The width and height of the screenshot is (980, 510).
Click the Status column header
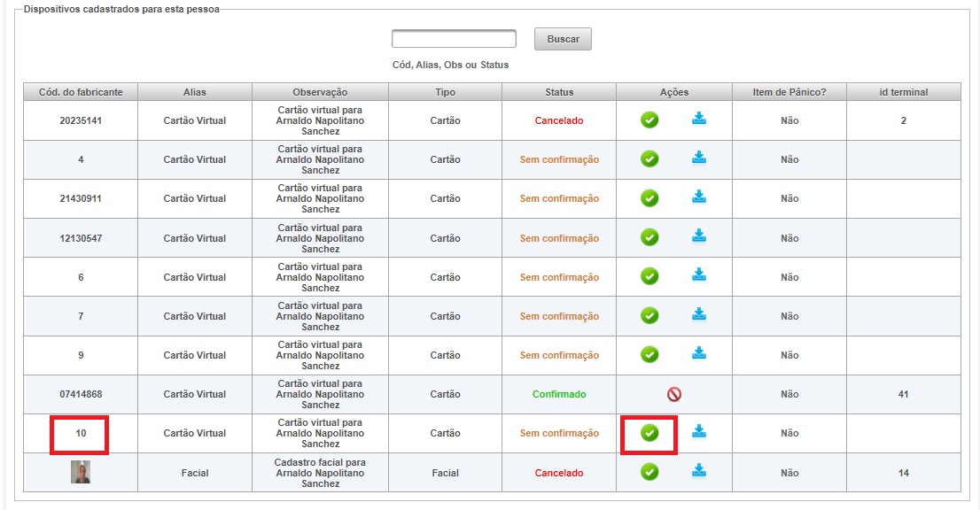pos(559,92)
